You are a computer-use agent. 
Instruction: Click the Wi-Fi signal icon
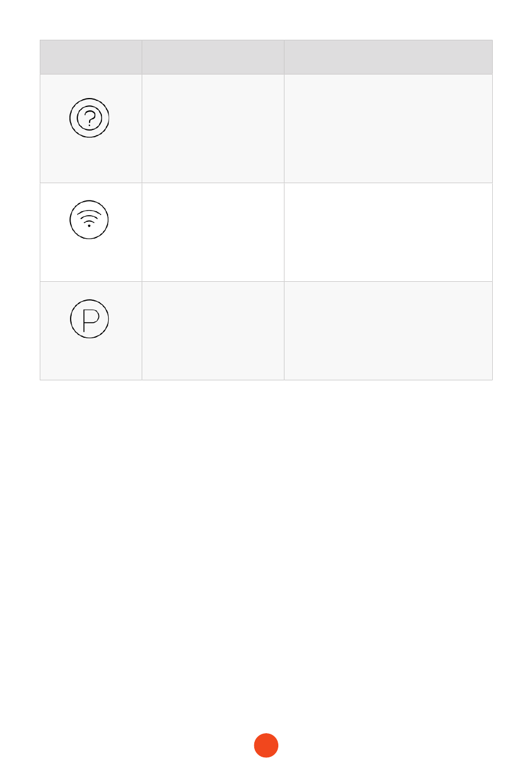[89, 220]
